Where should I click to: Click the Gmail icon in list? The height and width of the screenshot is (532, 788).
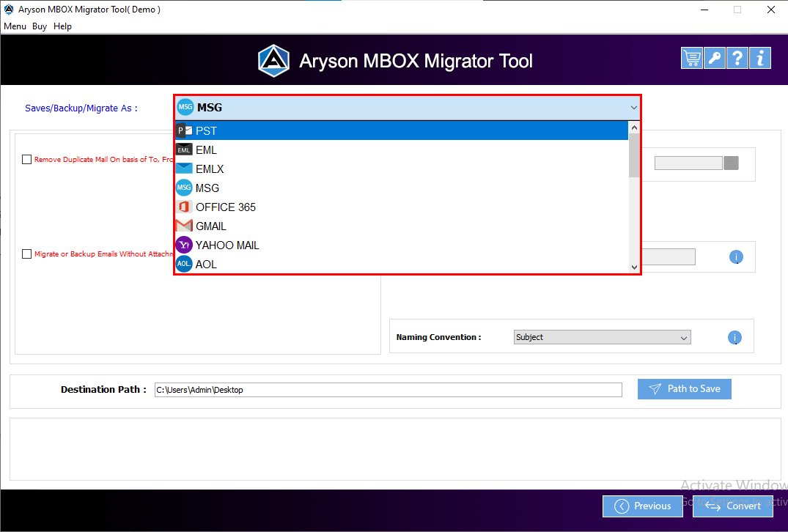[184, 226]
